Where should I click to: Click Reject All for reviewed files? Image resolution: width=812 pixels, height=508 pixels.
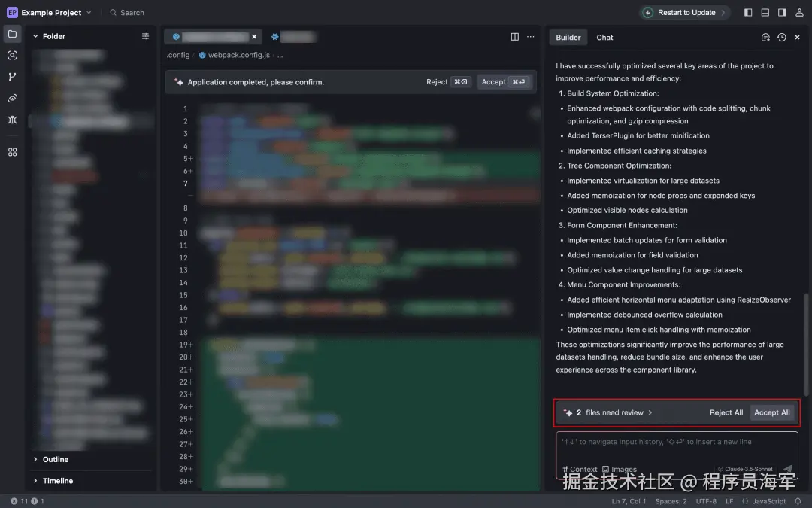pos(726,412)
